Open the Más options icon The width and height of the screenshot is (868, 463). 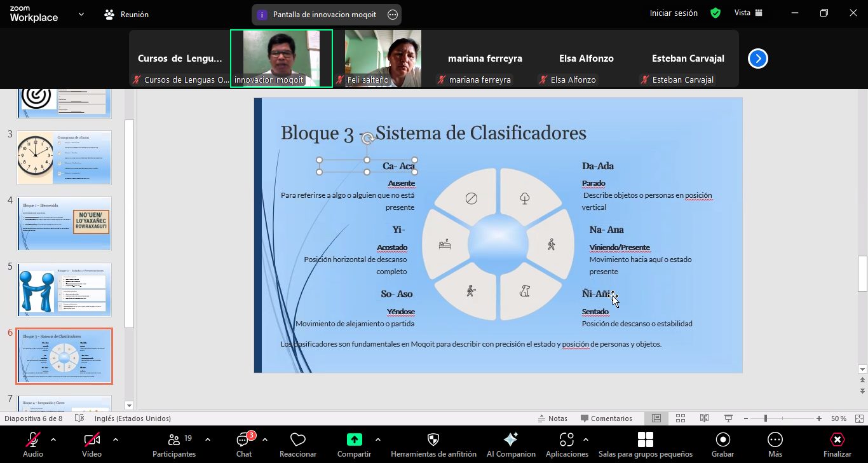click(x=775, y=440)
